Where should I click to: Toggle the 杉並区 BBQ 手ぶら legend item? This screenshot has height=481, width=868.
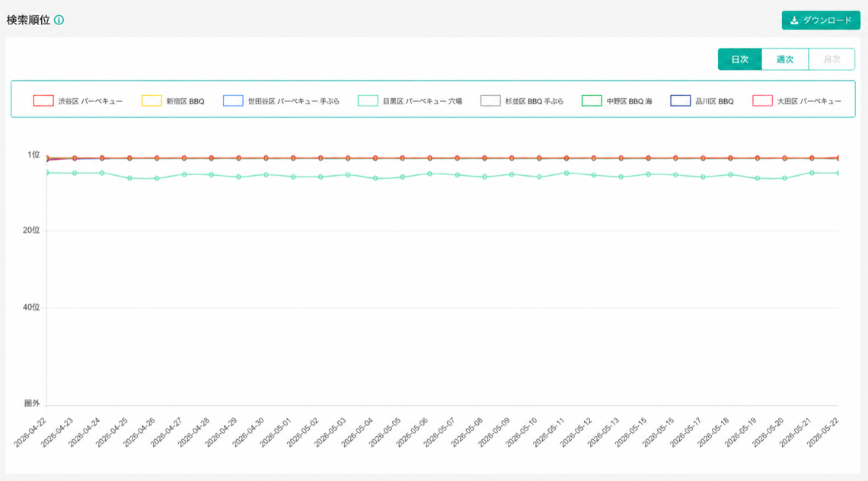(x=522, y=100)
